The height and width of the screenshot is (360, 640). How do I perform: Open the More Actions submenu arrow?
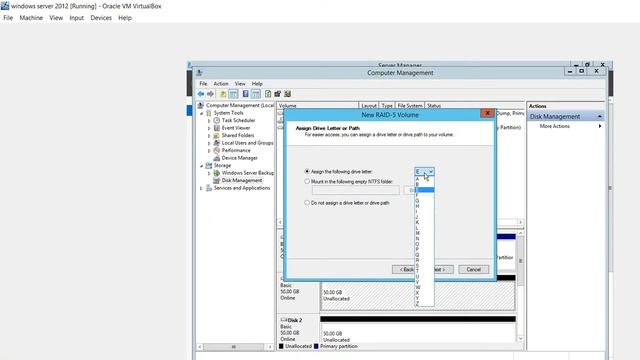click(x=600, y=126)
